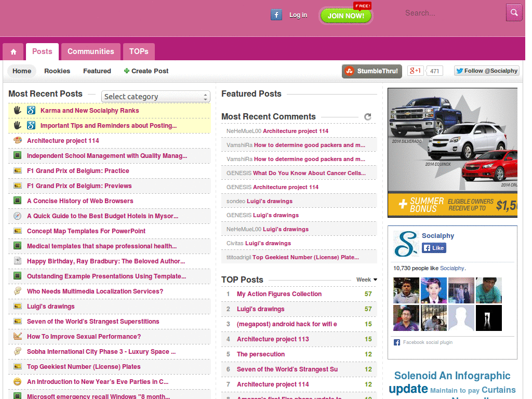The height and width of the screenshot is (399, 532).
Task: Select the Home sub-navigation item
Action: (x=22, y=71)
